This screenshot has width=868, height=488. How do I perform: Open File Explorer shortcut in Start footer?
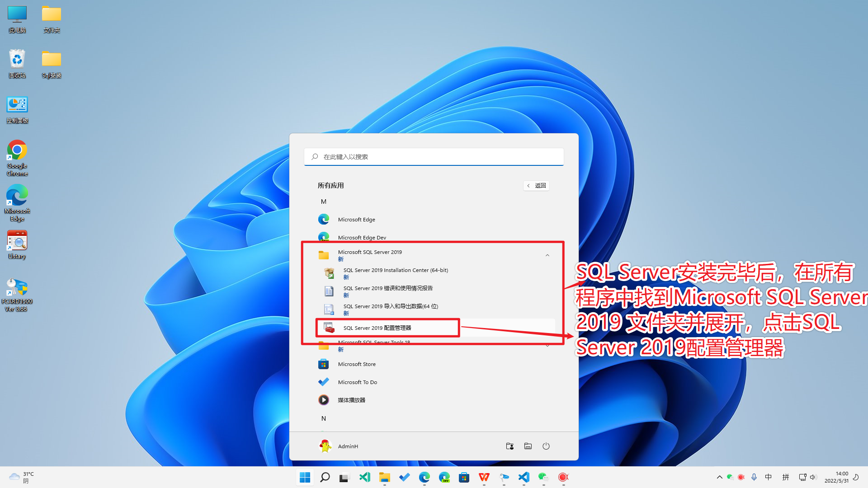click(x=528, y=446)
